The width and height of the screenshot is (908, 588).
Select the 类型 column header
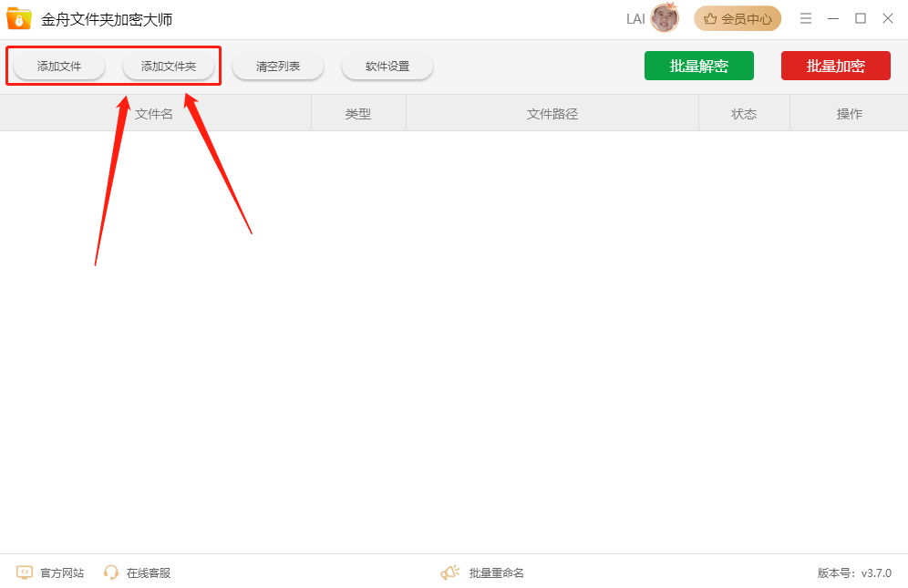point(358,114)
